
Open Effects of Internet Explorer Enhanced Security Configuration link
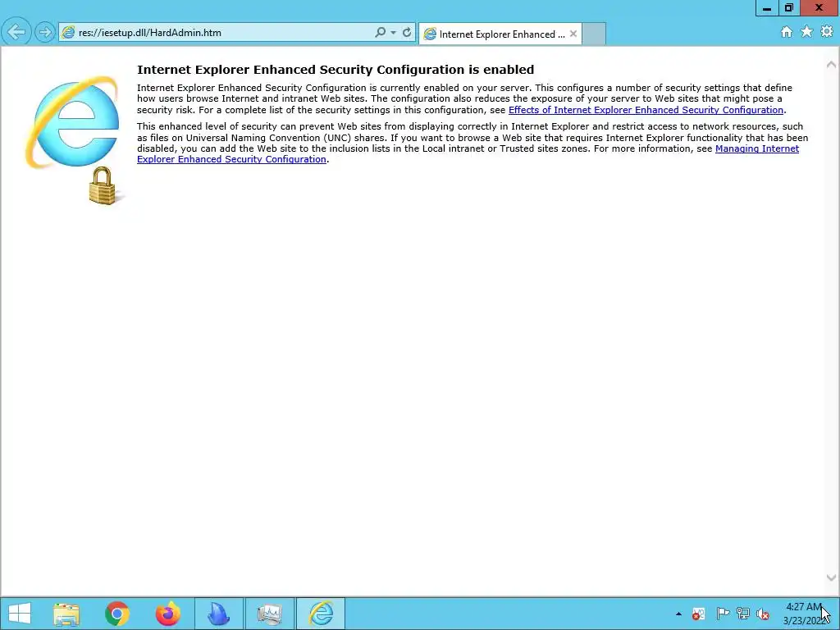click(646, 110)
